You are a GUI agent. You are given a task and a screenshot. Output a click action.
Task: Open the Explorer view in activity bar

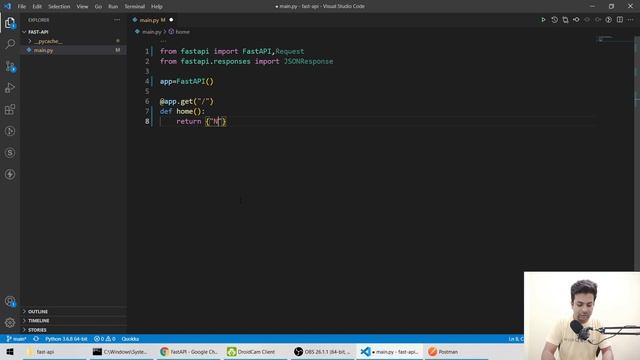(x=10, y=23)
